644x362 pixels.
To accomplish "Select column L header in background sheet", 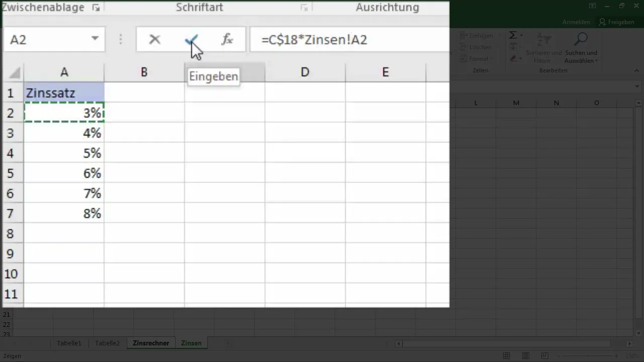I will coord(476,103).
